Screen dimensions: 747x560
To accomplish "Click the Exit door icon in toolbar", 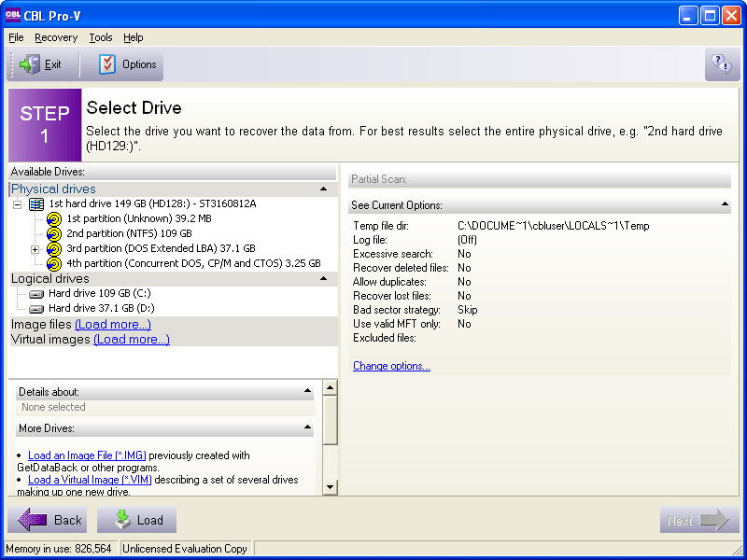I will click(x=30, y=64).
